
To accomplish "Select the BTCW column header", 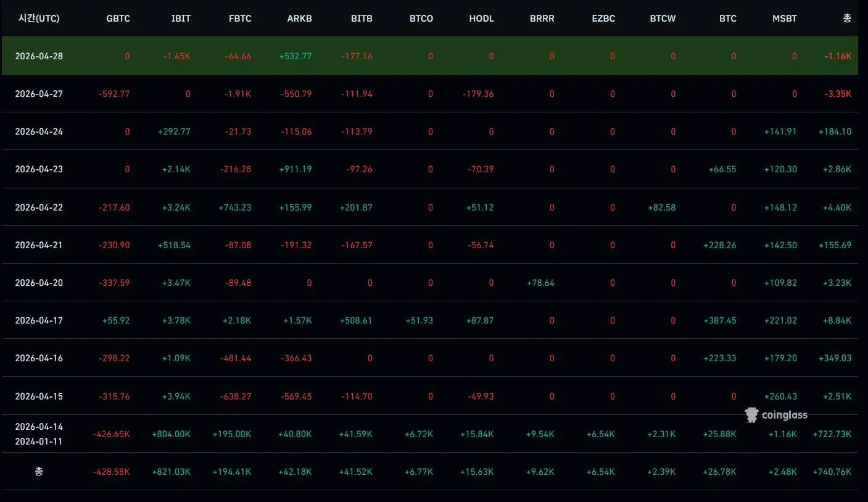I will tap(663, 19).
